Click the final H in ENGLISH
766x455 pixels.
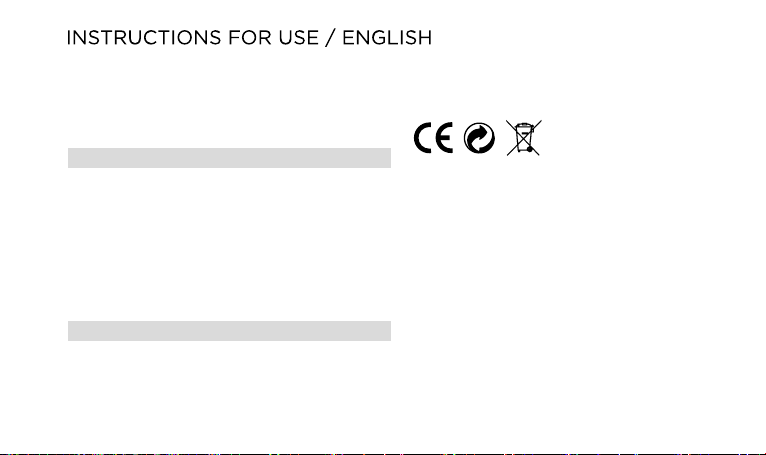(426, 38)
